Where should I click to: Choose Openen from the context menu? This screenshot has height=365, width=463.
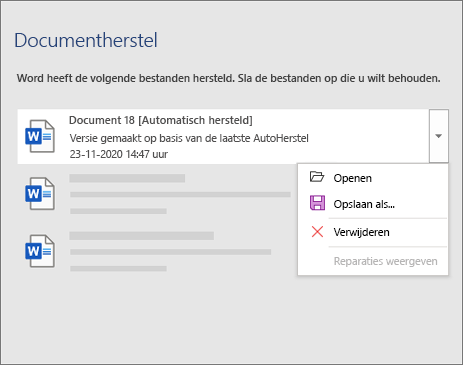coord(373,178)
